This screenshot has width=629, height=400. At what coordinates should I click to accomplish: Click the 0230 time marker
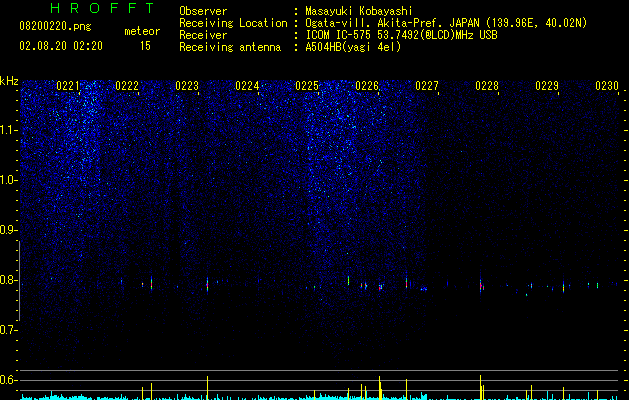pyautogui.click(x=607, y=86)
